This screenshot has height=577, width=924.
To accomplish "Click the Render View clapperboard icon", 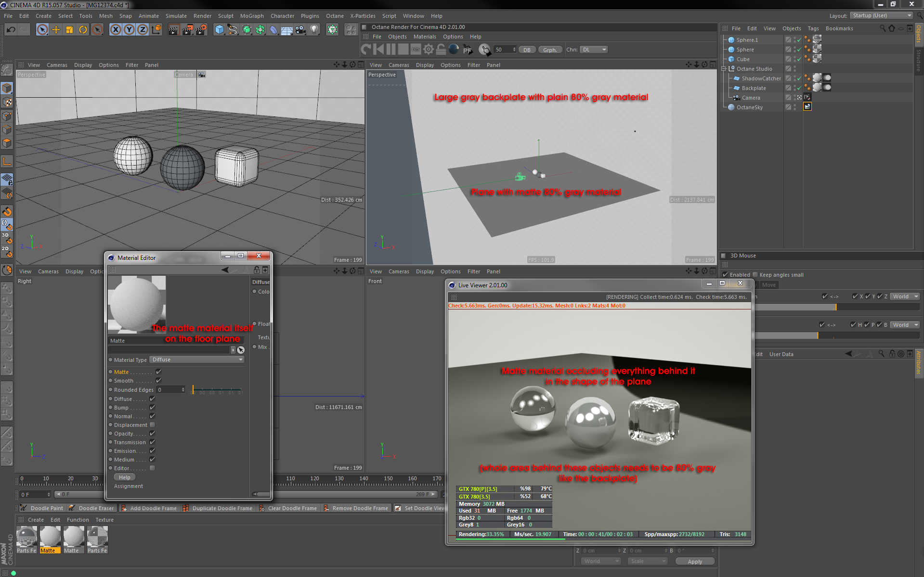I will click(x=173, y=30).
